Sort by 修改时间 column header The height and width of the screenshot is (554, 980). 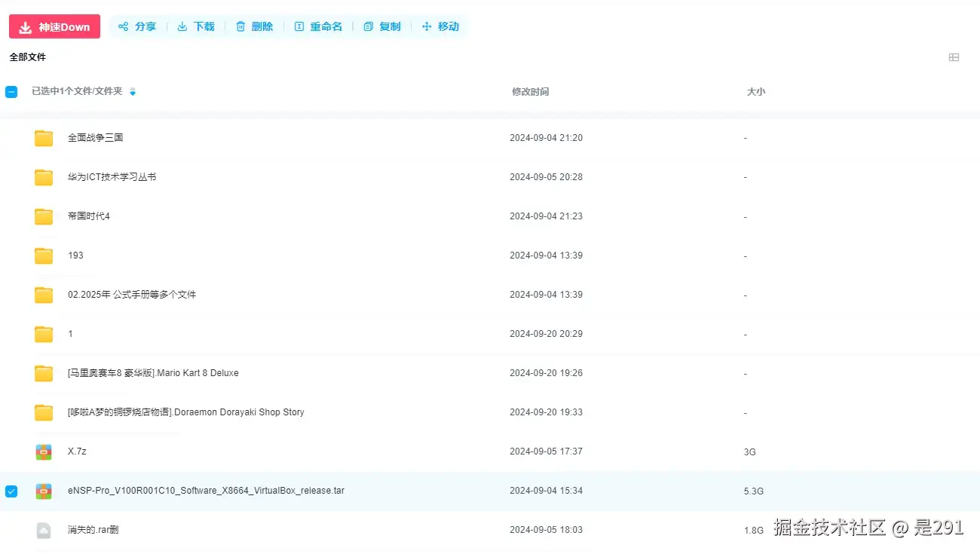(531, 92)
